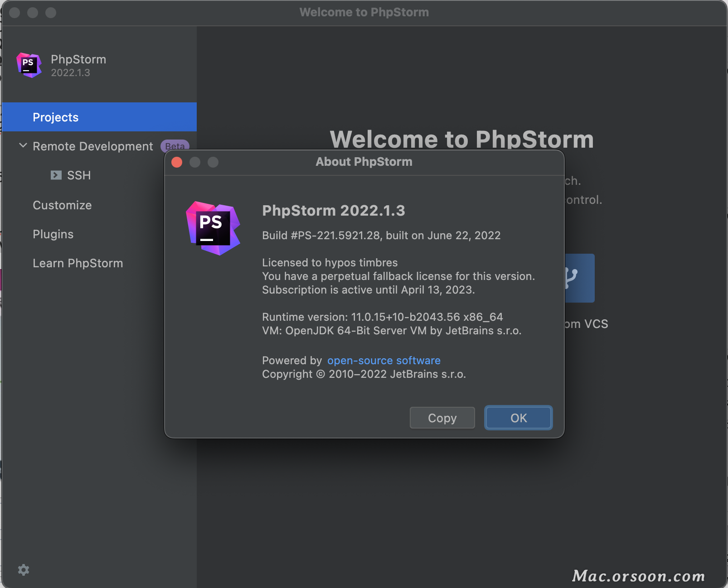Viewport: 728px width, 588px height.
Task: Click the 'Welcome to PhpStorm' main heading
Action: pos(462,139)
